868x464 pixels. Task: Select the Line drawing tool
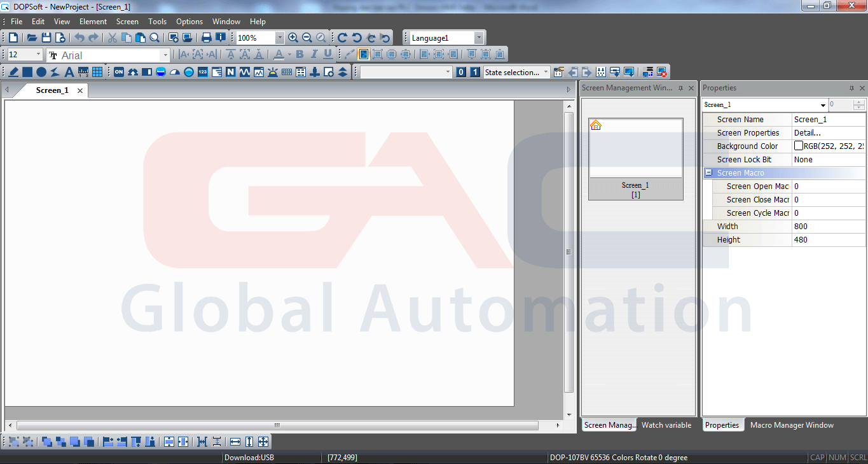click(13, 72)
